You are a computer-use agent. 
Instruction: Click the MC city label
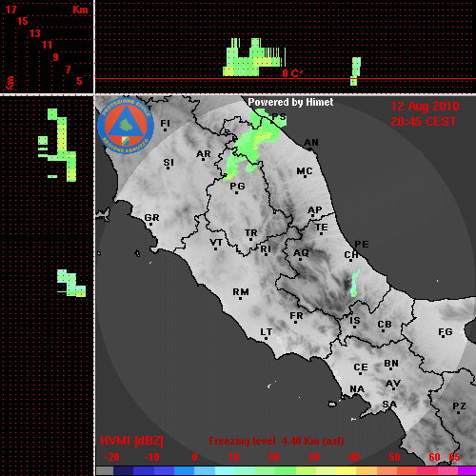point(305,172)
